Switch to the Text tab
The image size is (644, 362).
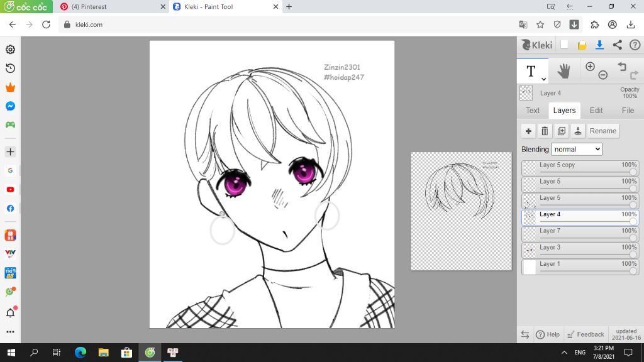[533, 111]
